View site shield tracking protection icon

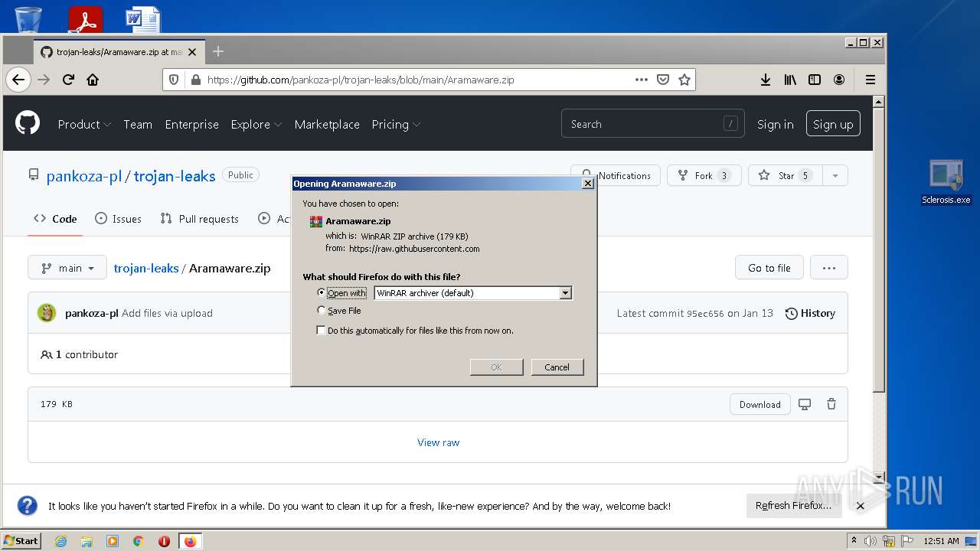coord(174,80)
